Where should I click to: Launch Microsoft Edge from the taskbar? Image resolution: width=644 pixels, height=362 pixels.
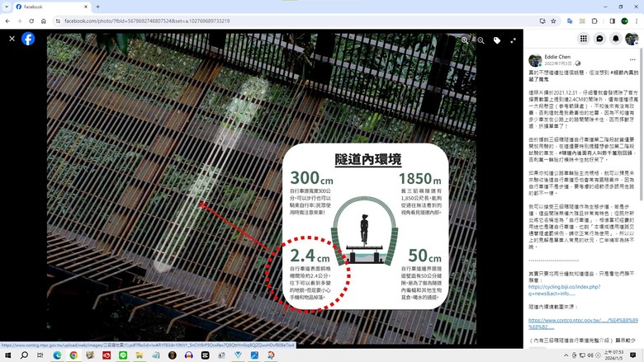57,355
